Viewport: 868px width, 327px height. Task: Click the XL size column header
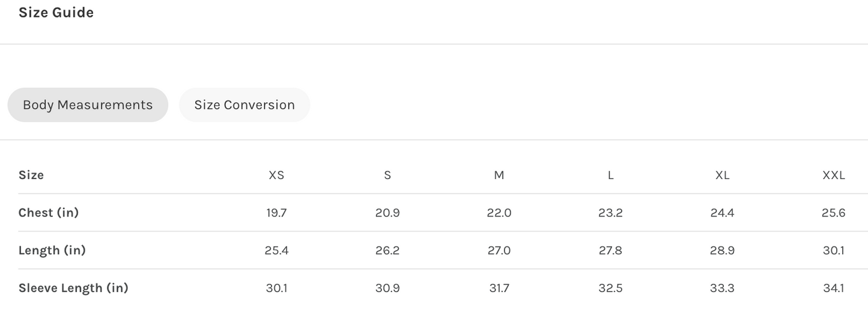(722, 176)
